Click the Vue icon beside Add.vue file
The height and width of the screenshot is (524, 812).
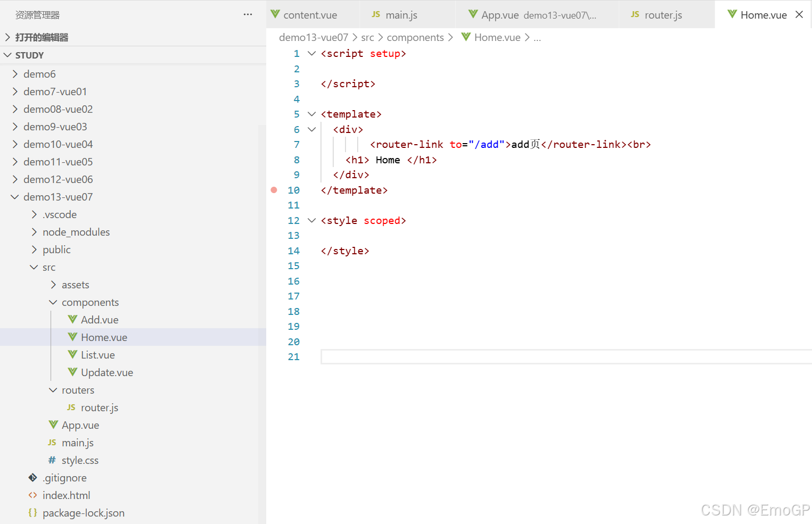(x=72, y=319)
